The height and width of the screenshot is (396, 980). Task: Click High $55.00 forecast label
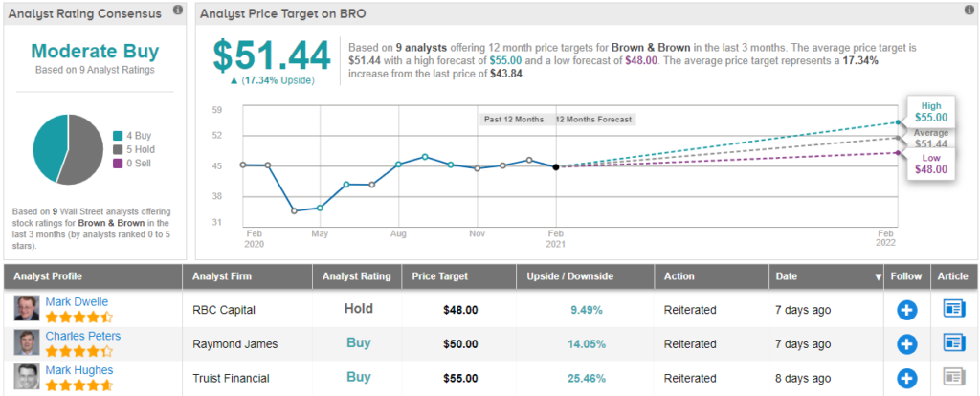pyautogui.click(x=930, y=113)
